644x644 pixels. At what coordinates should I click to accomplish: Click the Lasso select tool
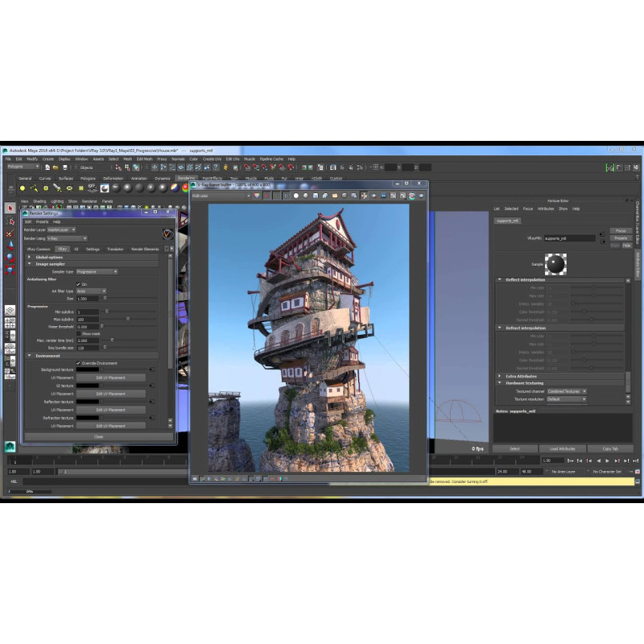pos(10,221)
